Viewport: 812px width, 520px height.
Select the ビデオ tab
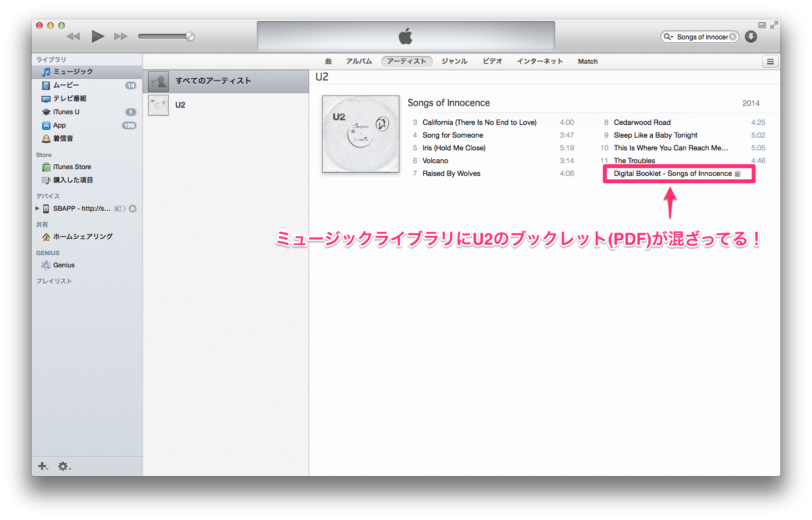tap(493, 62)
